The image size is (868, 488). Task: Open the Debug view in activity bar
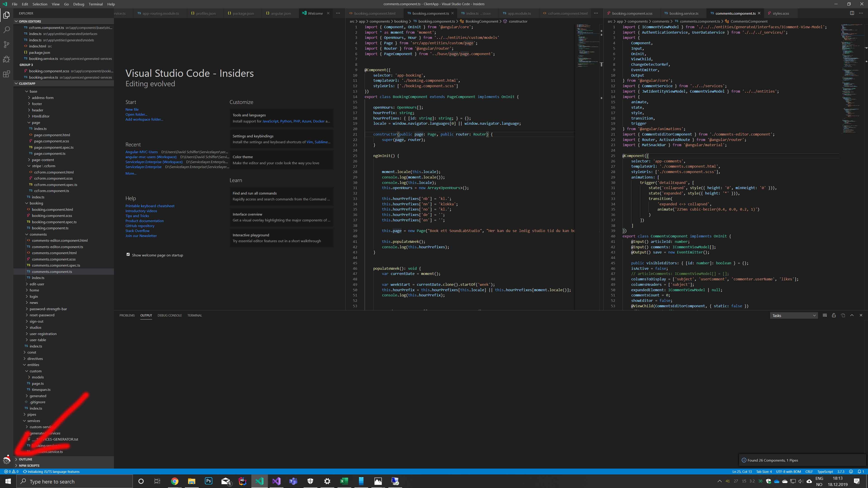coord(6,59)
